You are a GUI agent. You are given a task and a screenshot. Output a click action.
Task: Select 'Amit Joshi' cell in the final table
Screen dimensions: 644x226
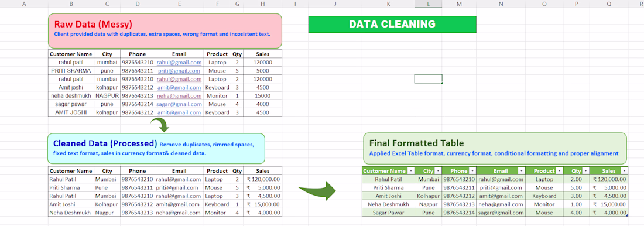(x=388, y=196)
